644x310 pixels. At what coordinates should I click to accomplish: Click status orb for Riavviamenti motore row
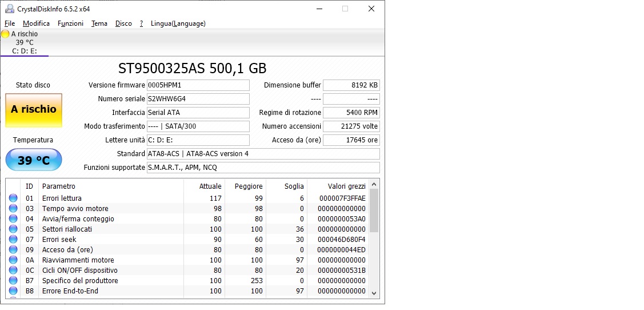(13, 260)
